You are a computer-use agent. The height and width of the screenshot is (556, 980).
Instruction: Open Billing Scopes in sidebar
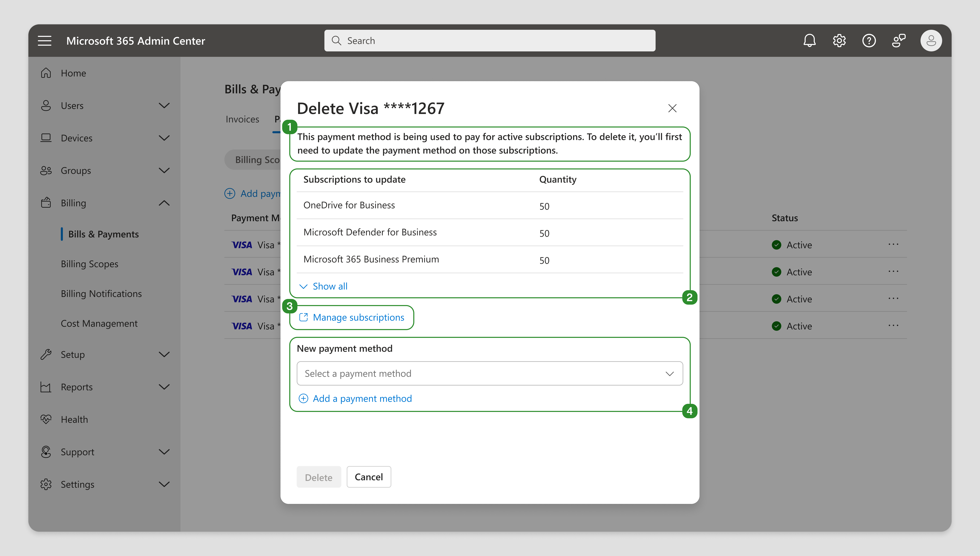[x=90, y=264]
